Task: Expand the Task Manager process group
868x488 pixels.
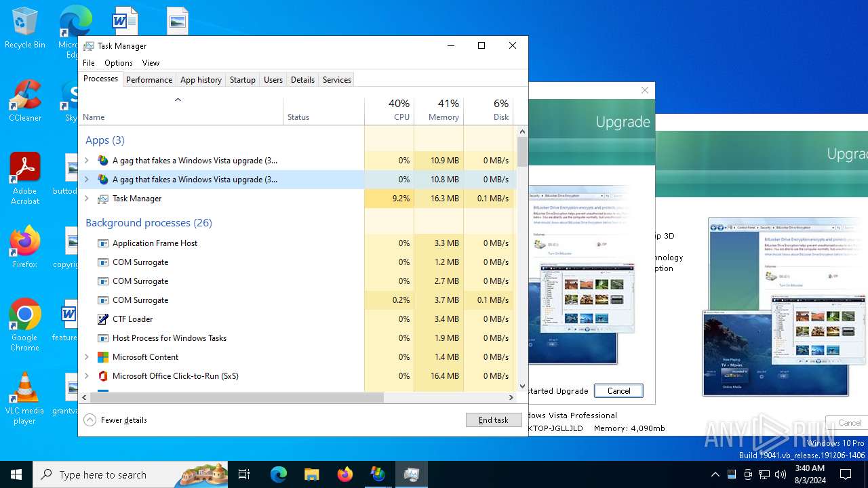Action: click(86, 199)
